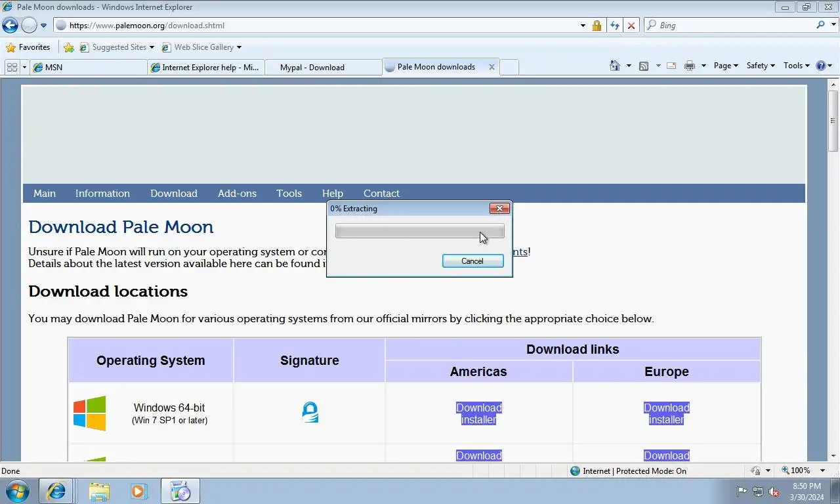Click the Help question mark icon
Viewport: 840px width, 504px height.
(x=821, y=66)
